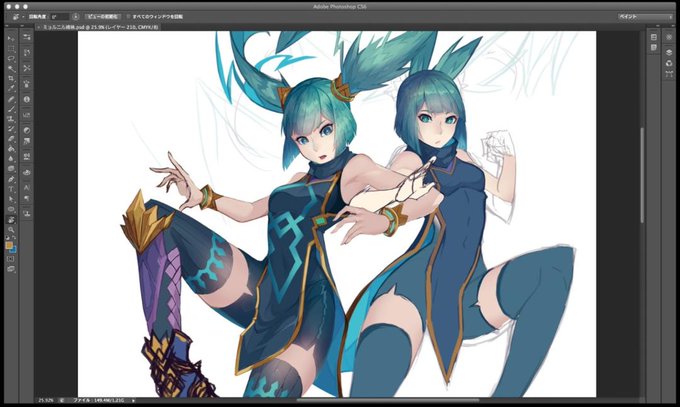
Task: Select the Crop tool
Action: coord(11,79)
